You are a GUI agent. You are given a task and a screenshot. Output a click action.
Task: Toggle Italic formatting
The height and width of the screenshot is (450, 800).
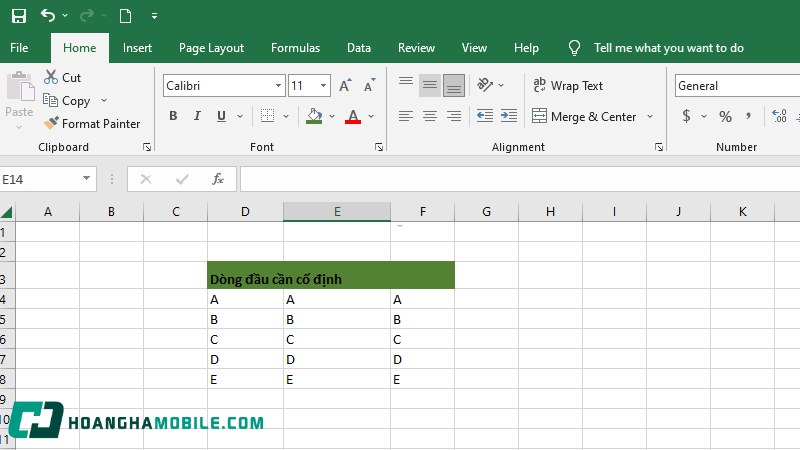click(197, 116)
